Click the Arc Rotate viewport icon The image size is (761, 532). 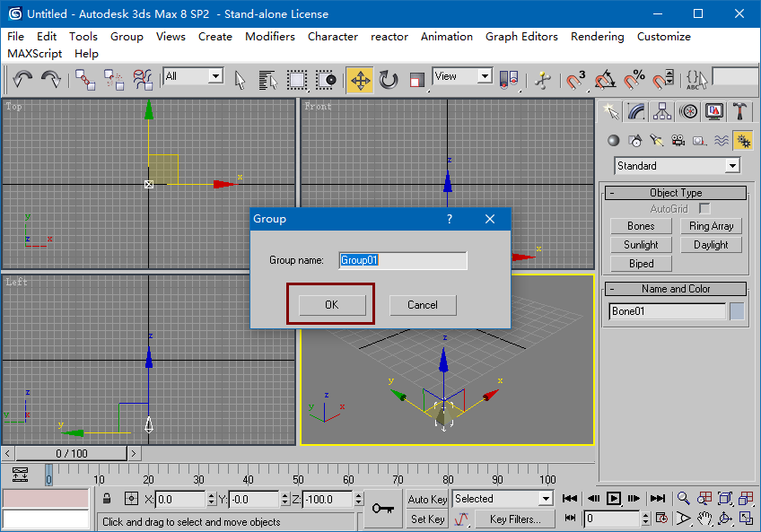[725, 519]
